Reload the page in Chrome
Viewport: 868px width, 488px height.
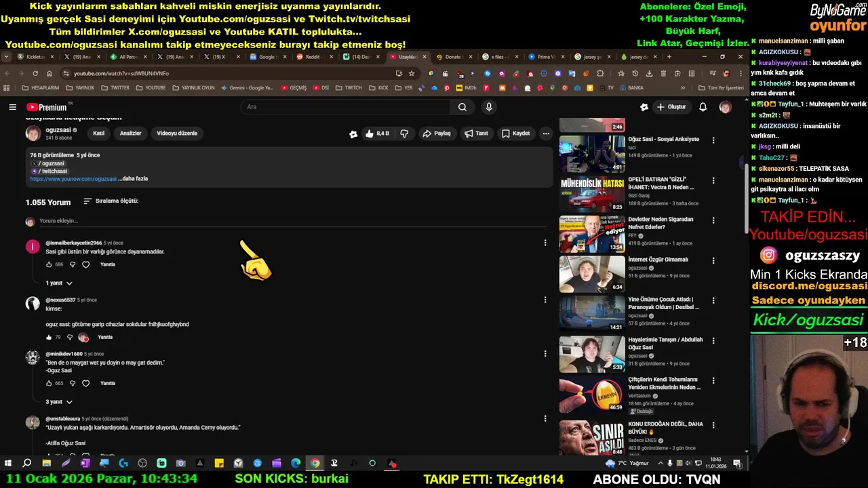[x=35, y=73]
